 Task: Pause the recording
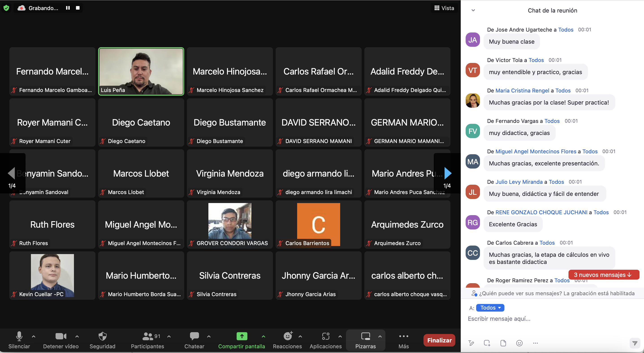pyautogui.click(x=68, y=8)
